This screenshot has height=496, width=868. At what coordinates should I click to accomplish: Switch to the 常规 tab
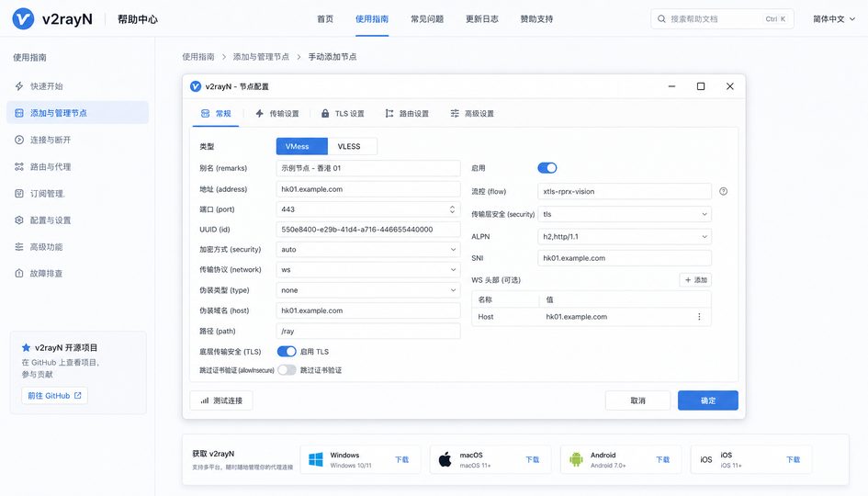(216, 114)
